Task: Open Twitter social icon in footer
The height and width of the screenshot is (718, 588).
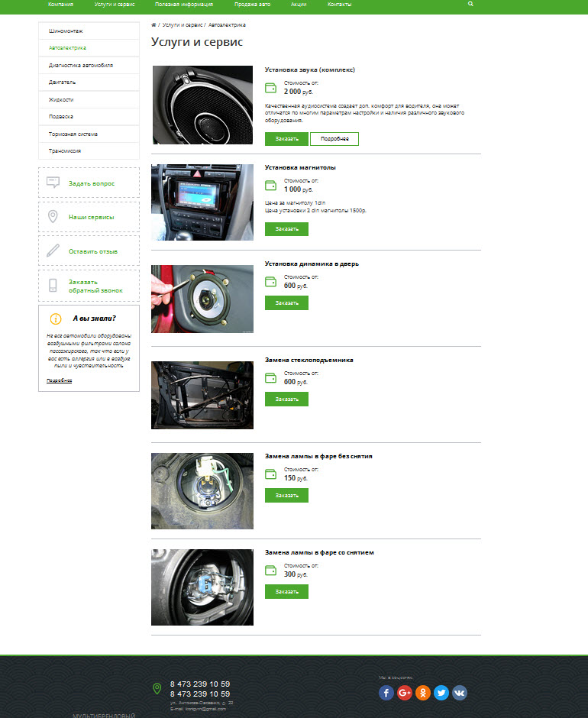Action: coord(441,693)
